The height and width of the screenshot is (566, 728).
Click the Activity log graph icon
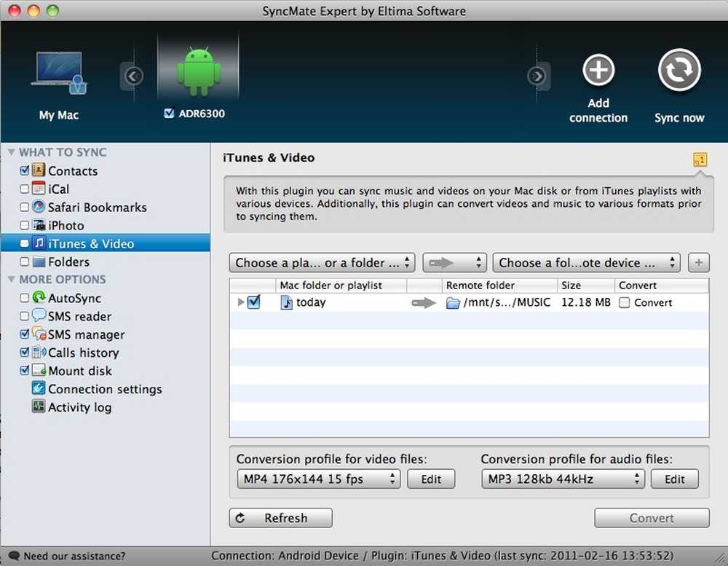[x=39, y=406]
